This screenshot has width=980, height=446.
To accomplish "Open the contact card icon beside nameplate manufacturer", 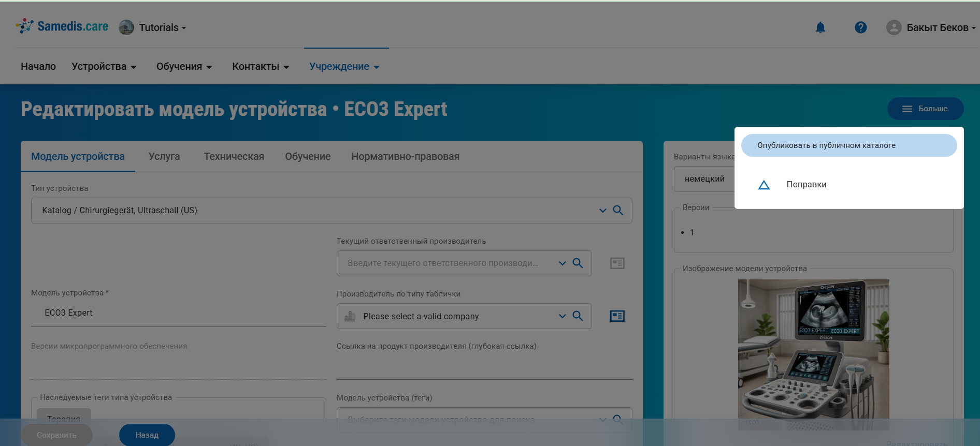I will pyautogui.click(x=617, y=316).
